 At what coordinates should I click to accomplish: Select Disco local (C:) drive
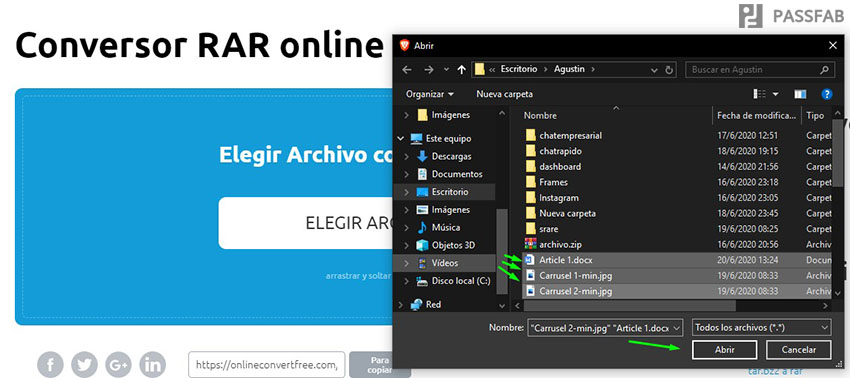click(x=453, y=281)
